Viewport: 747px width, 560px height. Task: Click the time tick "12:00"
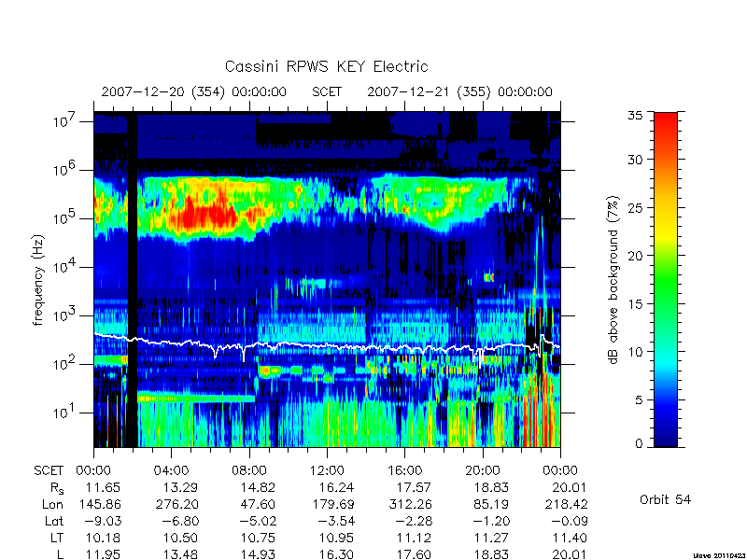pos(327,470)
